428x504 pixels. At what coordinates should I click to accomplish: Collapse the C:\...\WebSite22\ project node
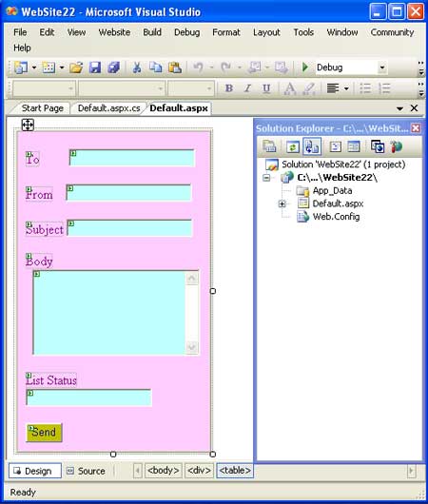click(266, 178)
